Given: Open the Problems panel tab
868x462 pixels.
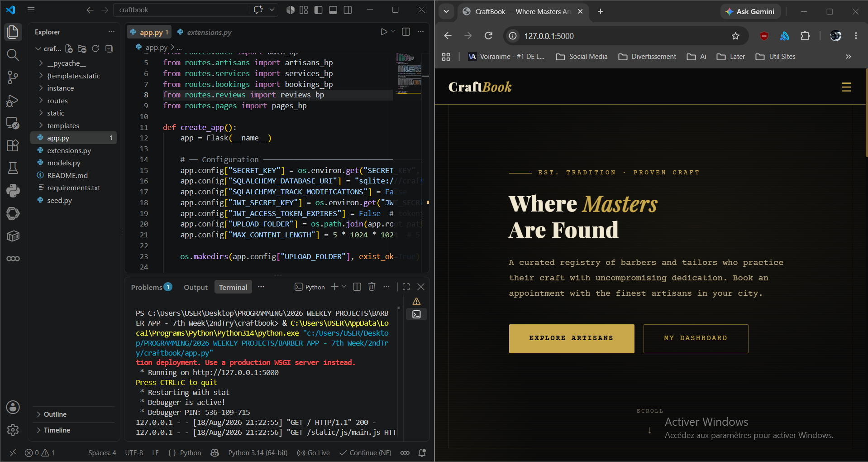Looking at the screenshot, I should point(151,287).
